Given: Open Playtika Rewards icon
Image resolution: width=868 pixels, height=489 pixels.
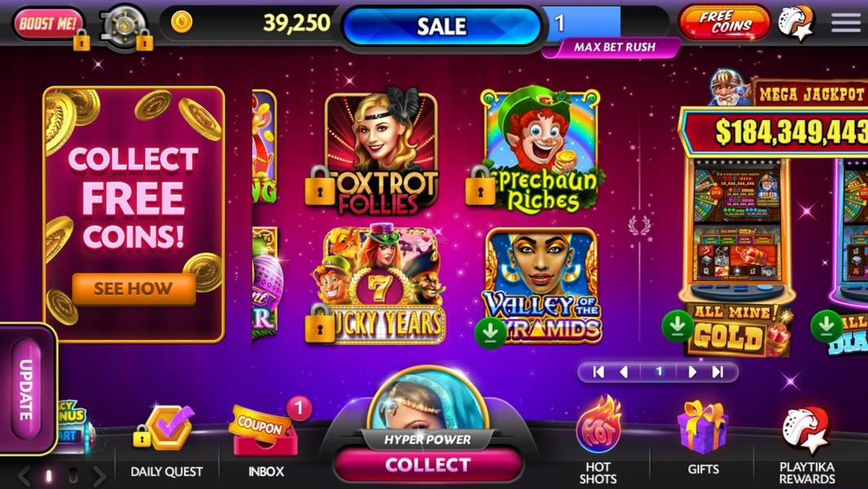Looking at the screenshot, I should [806, 430].
